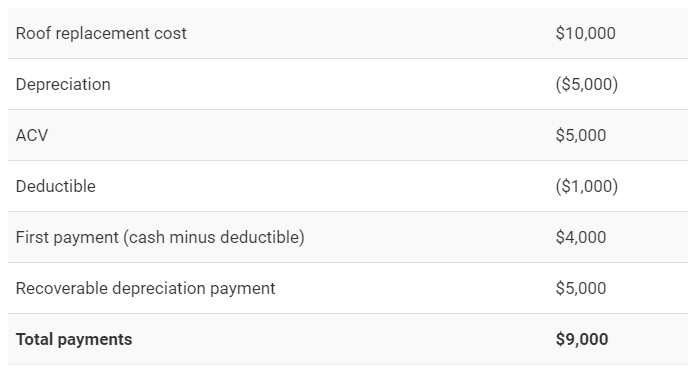Select First payment (cash minus deductible) text
The image size is (697, 370).
160,237
